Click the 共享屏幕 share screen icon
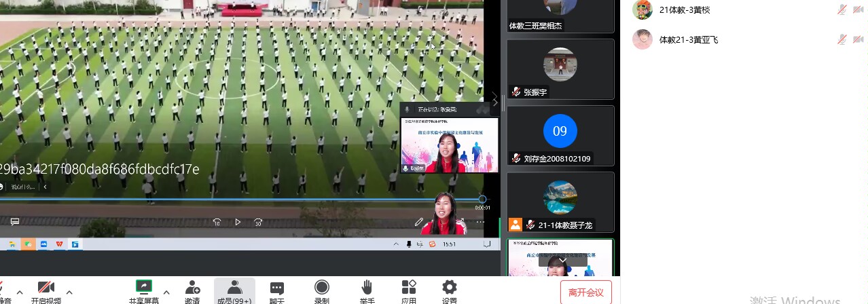Viewport: 868px width, 304px height. click(x=144, y=288)
